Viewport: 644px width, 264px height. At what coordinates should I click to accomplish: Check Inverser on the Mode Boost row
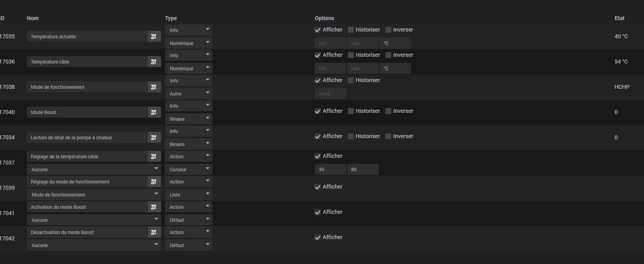(x=388, y=111)
